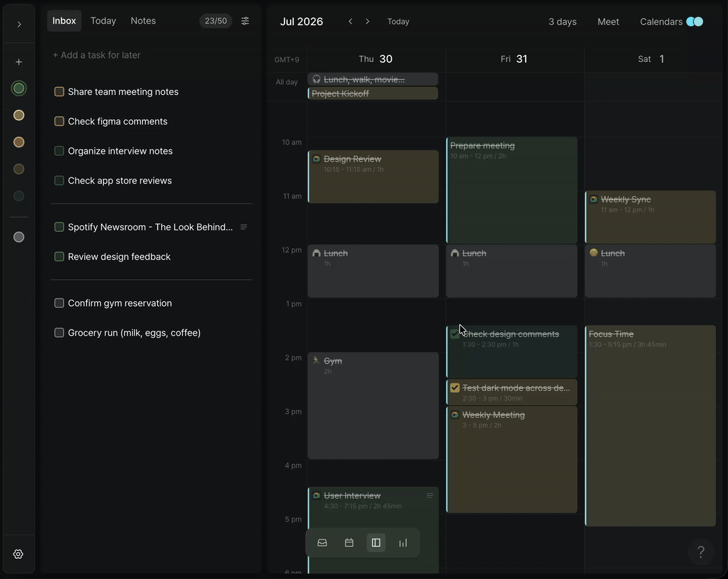Open the Jul 2026 month picker
This screenshot has height=579, width=728.
[x=301, y=22]
